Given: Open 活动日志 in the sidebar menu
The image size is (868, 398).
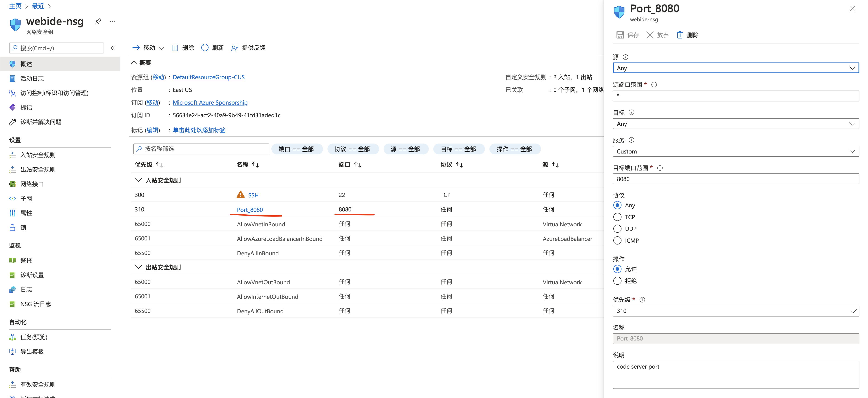Looking at the screenshot, I should tap(32, 78).
